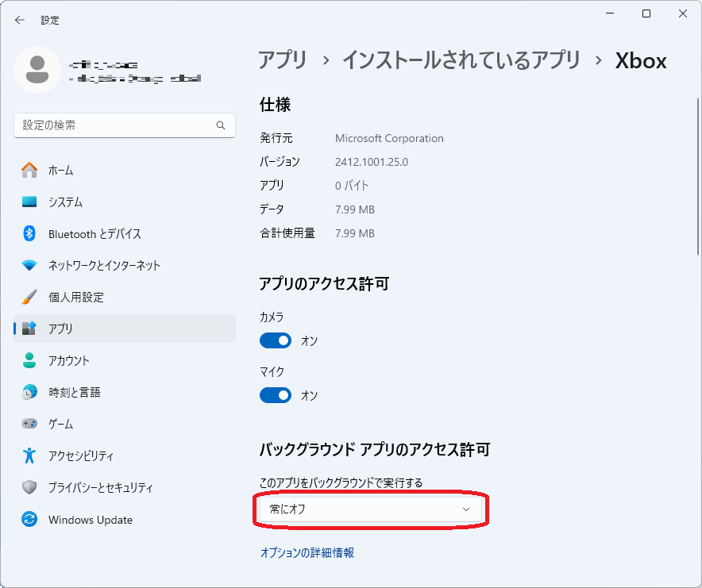Image resolution: width=702 pixels, height=588 pixels.
Task: Click the vertical scrollbar on the right
Action: 697,175
